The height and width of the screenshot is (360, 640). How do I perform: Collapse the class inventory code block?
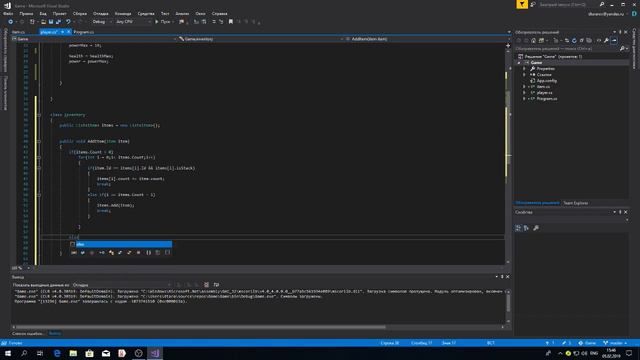[39, 115]
